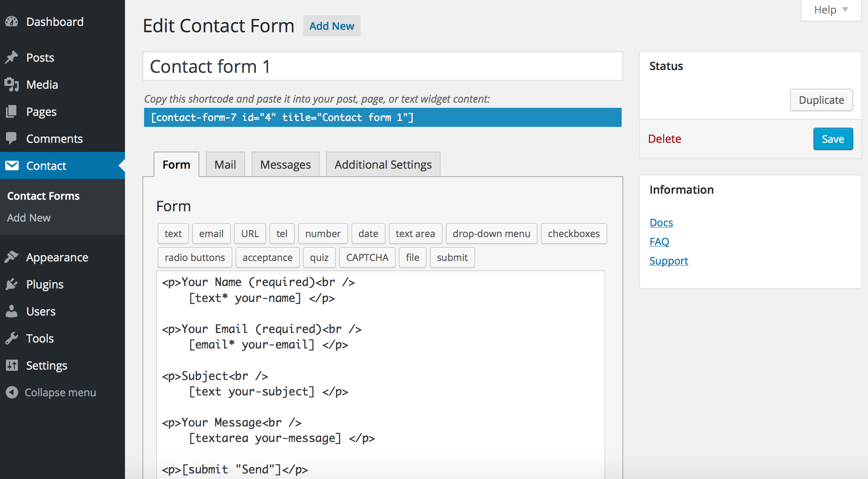The height and width of the screenshot is (479, 868).
Task: Click the text field type button
Action: pyautogui.click(x=173, y=234)
